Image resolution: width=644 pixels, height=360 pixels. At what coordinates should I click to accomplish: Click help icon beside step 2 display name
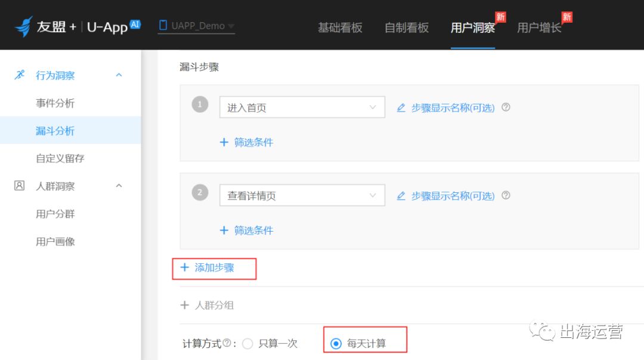click(506, 195)
